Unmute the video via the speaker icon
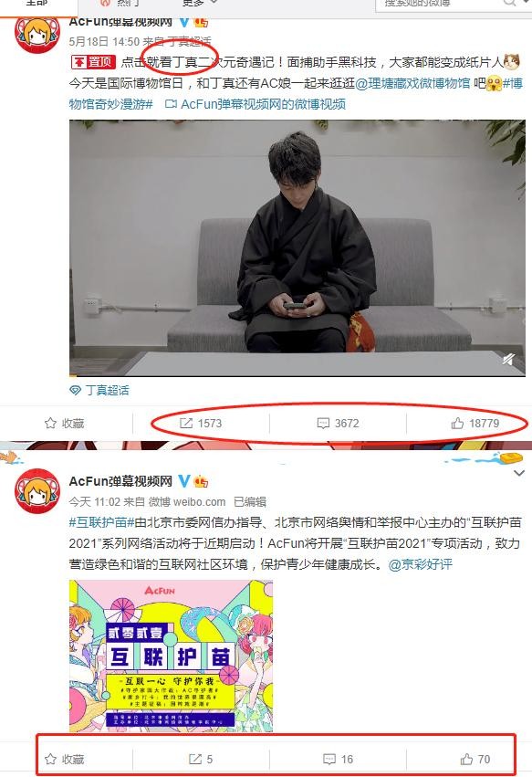 [508, 359]
